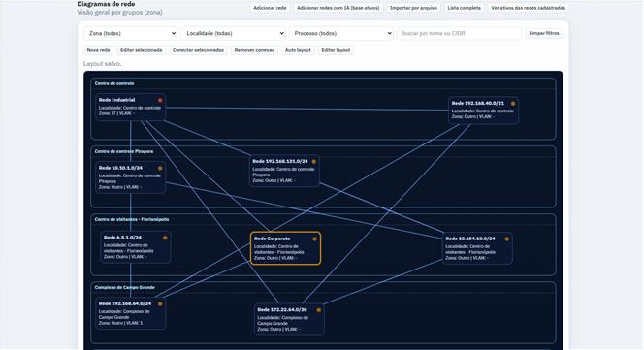
Task: Click Visão geral por grupos (zona) subtitle
Action: (x=120, y=13)
